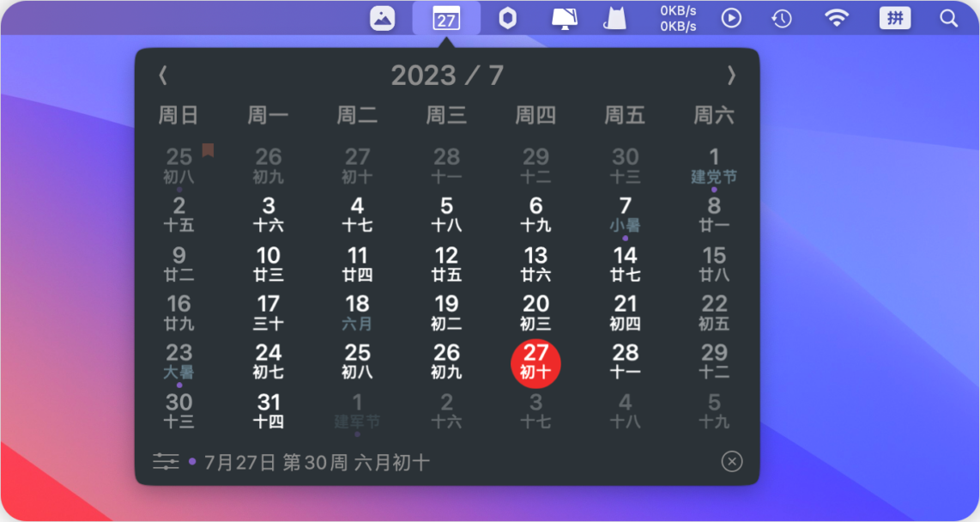Select July 22 初五

pos(714,313)
